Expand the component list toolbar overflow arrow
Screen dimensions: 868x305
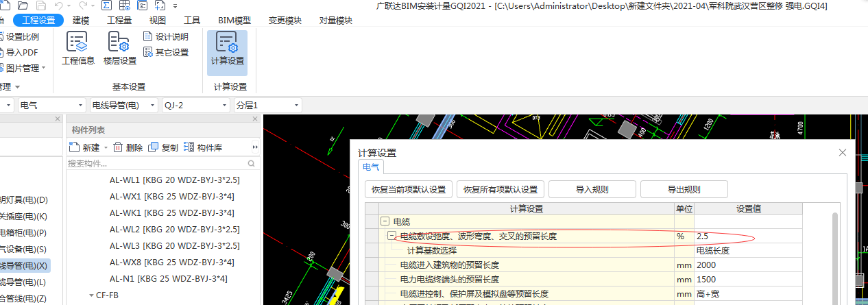pyautogui.click(x=255, y=147)
